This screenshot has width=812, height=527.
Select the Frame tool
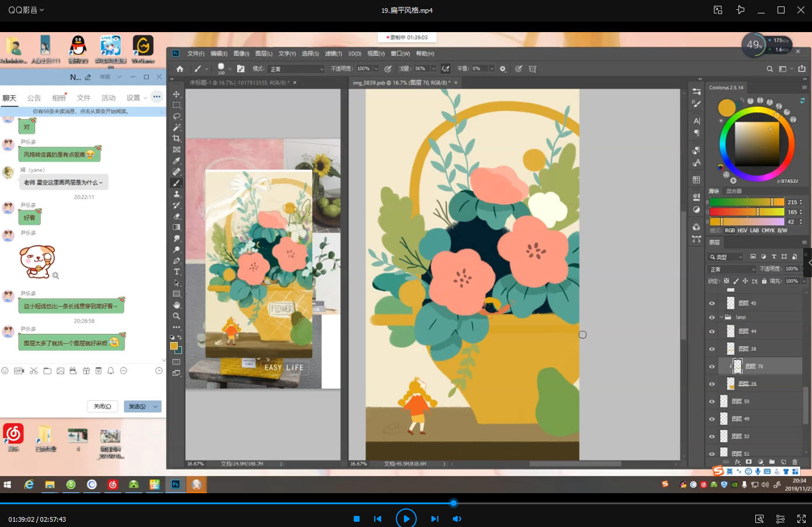[176, 149]
